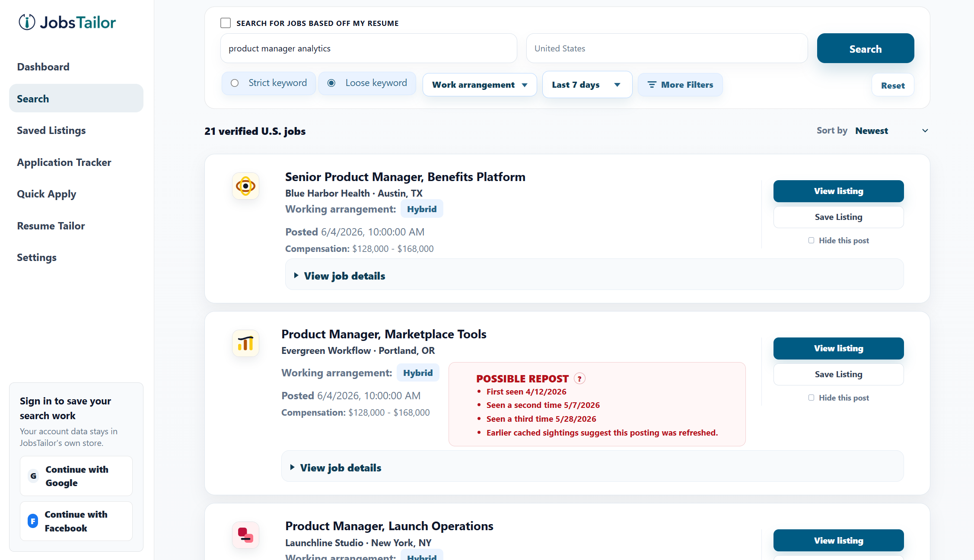The height and width of the screenshot is (560, 974).
Task: Click the Possible Repost help question icon
Action: [579, 379]
